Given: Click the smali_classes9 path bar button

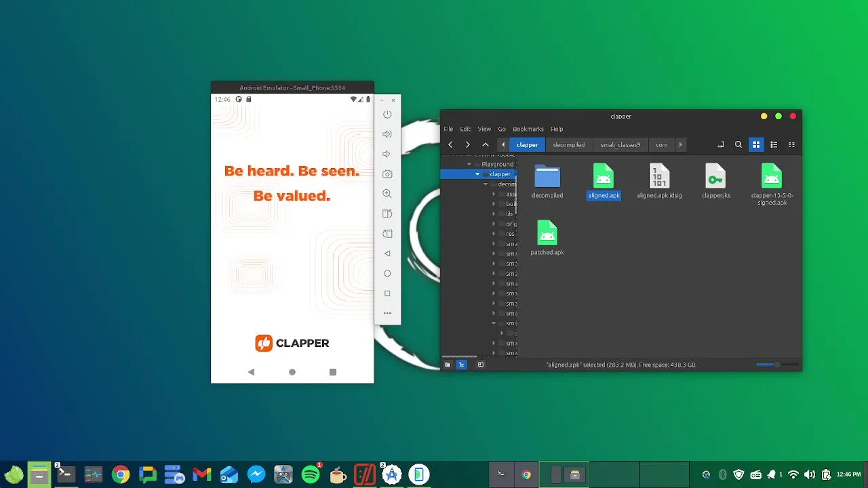Looking at the screenshot, I should tap(620, 144).
